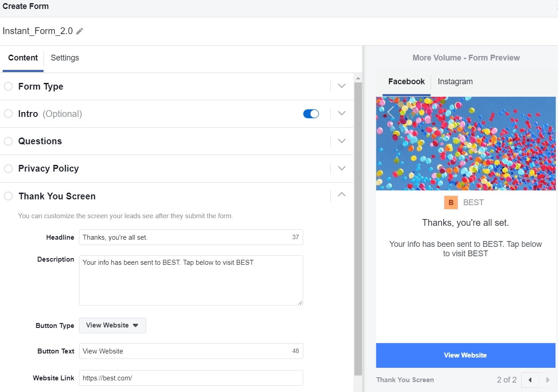Collapse the Thank You Screen section
Image resolution: width=558 pixels, height=392 pixels.
pos(342,195)
